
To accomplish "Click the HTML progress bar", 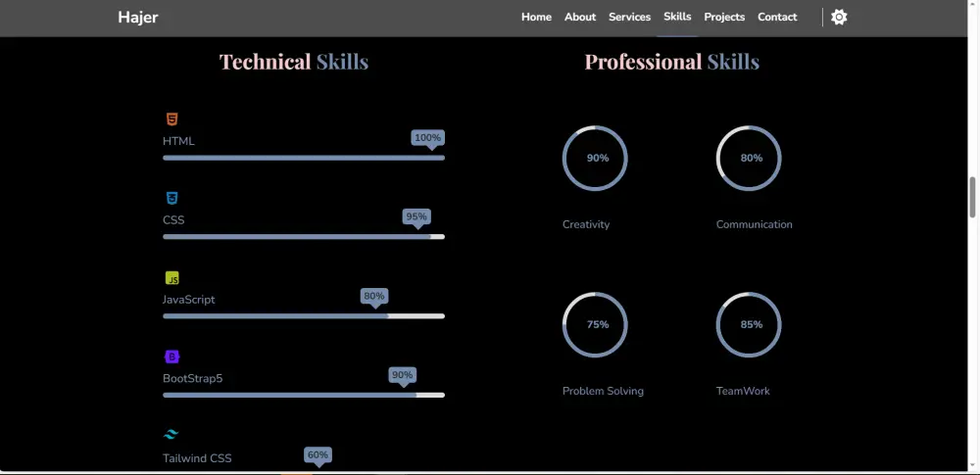I will click(304, 158).
